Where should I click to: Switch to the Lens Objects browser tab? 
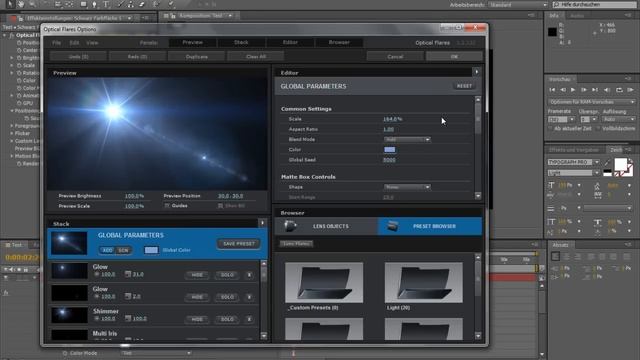(326, 226)
